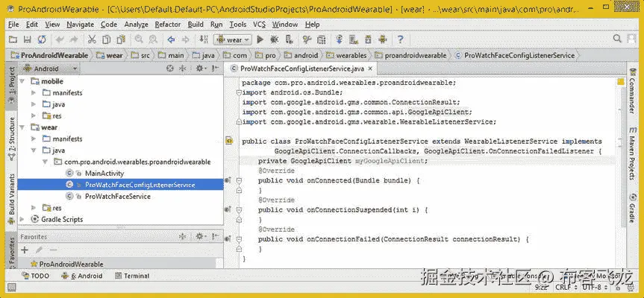This screenshot has height=298, width=644.
Task: Click the green Run play button
Action: click(260, 39)
